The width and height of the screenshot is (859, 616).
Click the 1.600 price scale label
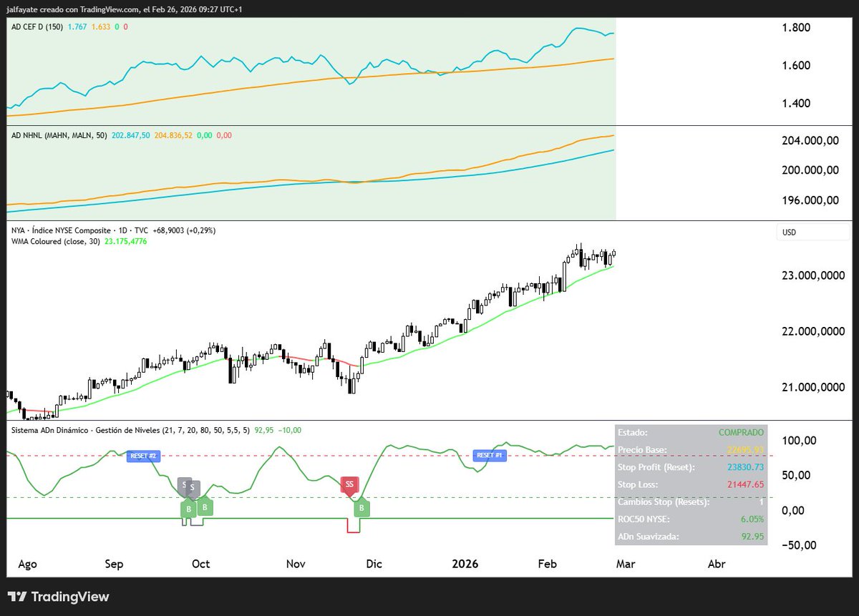(x=797, y=66)
